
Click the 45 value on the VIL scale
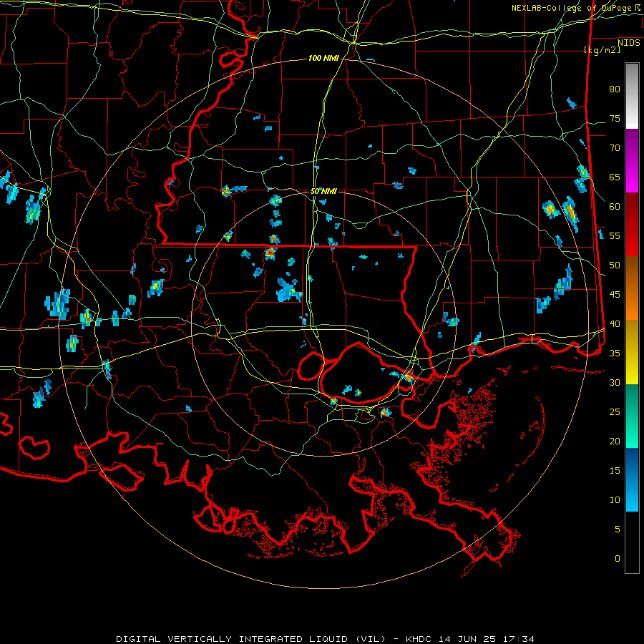pyautogui.click(x=615, y=295)
